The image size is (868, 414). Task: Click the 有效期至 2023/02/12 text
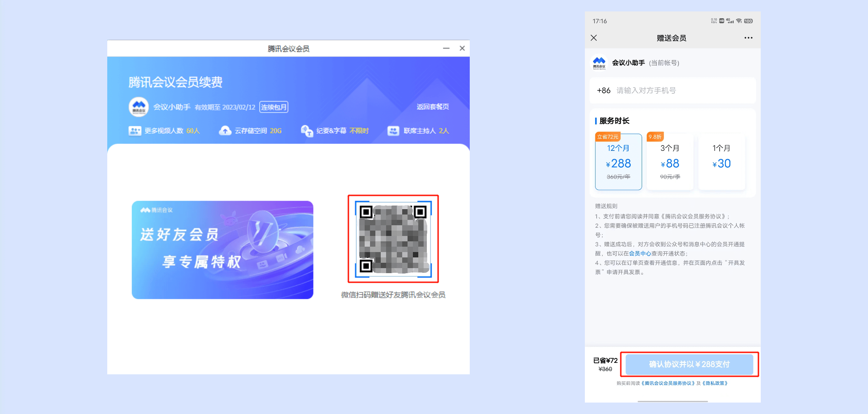point(225,107)
